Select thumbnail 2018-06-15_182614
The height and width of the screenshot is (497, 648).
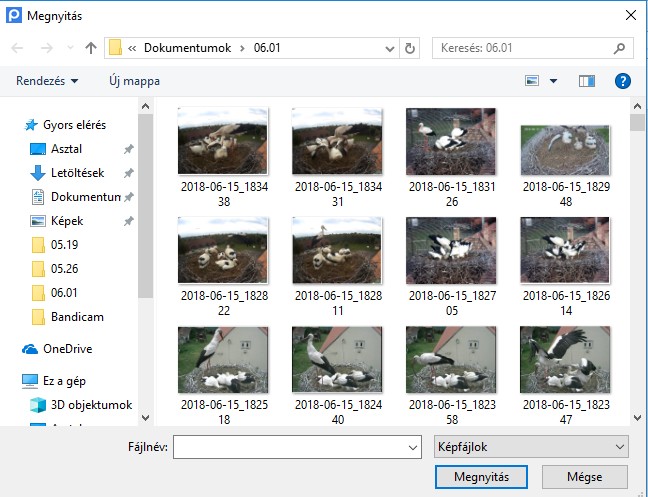click(x=565, y=250)
